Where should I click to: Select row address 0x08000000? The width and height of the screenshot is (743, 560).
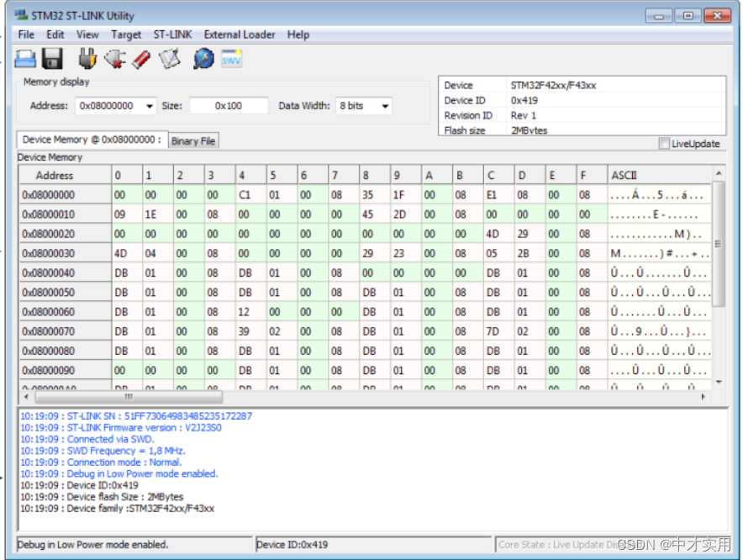click(65, 195)
